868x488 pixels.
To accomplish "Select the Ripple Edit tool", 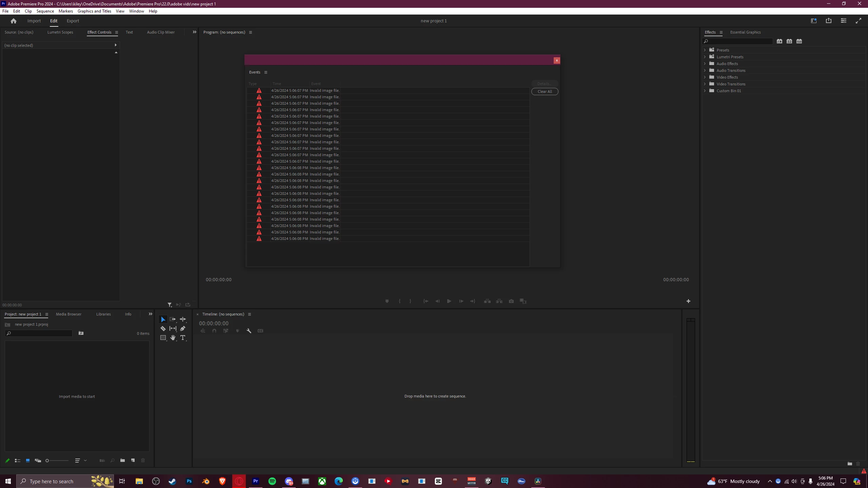I will 183,319.
